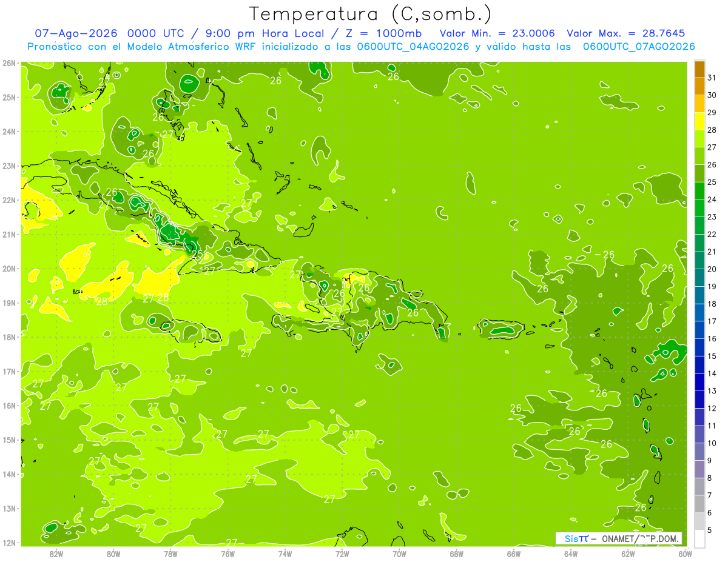728x562 pixels.
Task: Click the valid-until time '0600UTC_07AGO2026'
Action: (x=639, y=47)
